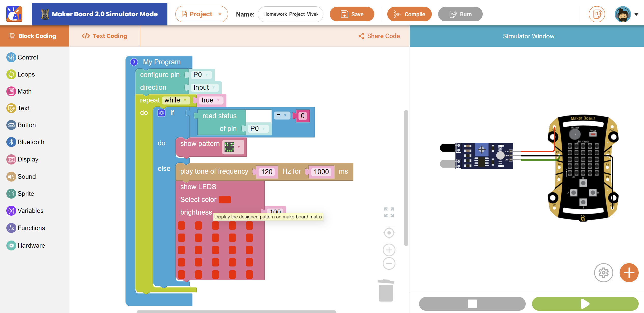Zoom out the block workspace
The width and height of the screenshot is (644, 313).
(x=389, y=263)
